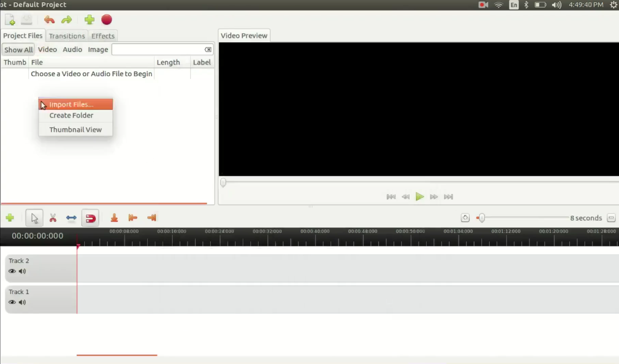
Task: Click the fast forward playback button
Action: click(x=434, y=197)
